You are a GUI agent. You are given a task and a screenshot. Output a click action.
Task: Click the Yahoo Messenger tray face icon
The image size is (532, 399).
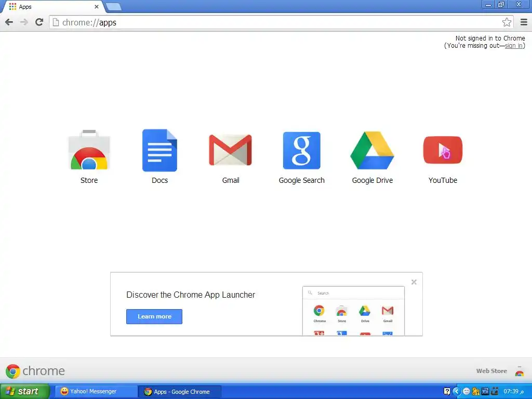click(466, 392)
